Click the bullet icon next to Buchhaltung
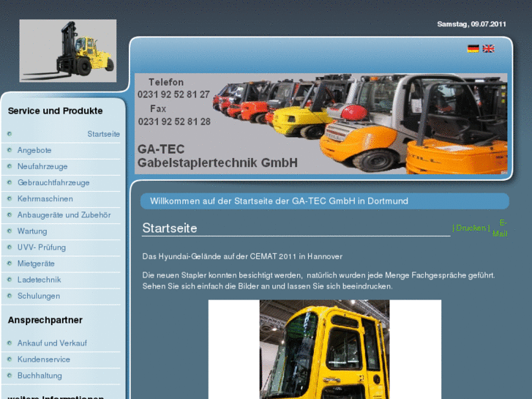532x399 pixels. point(10,376)
